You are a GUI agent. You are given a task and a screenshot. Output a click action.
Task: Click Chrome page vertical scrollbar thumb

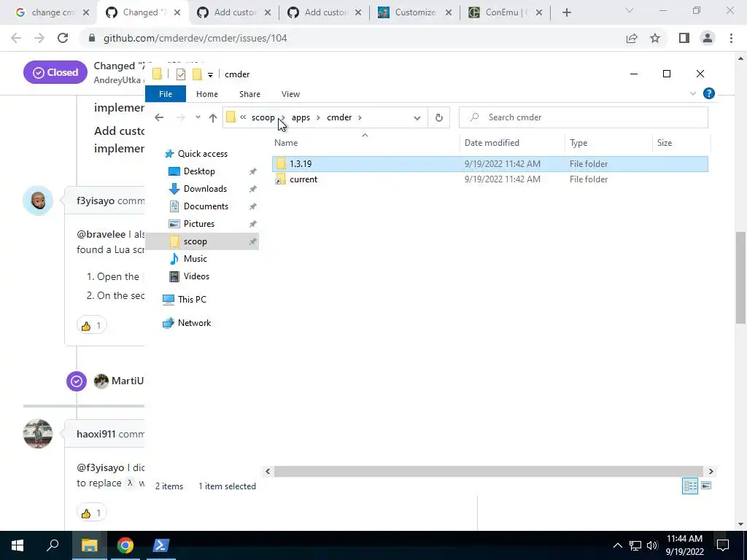740,277
